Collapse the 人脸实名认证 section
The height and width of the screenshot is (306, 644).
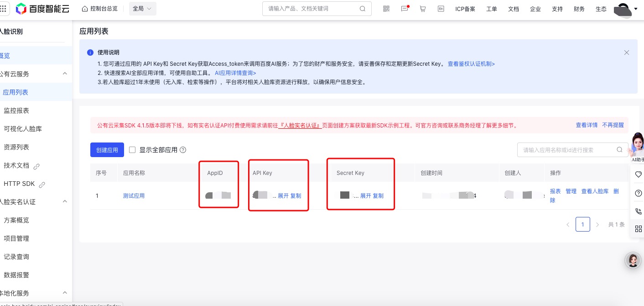[65, 202]
